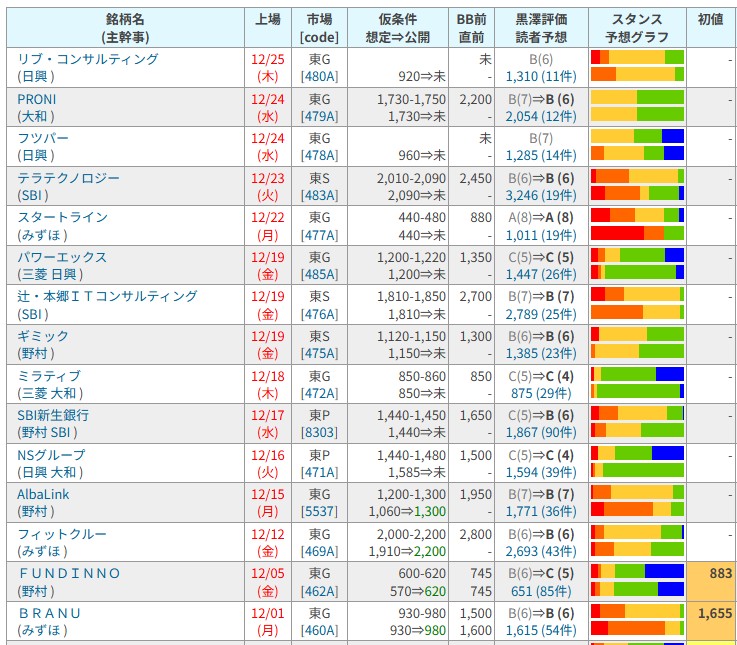This screenshot has height=645, width=737.
Task: Click the 辻・本郷ITコンサルティング link
Action: 107,296
